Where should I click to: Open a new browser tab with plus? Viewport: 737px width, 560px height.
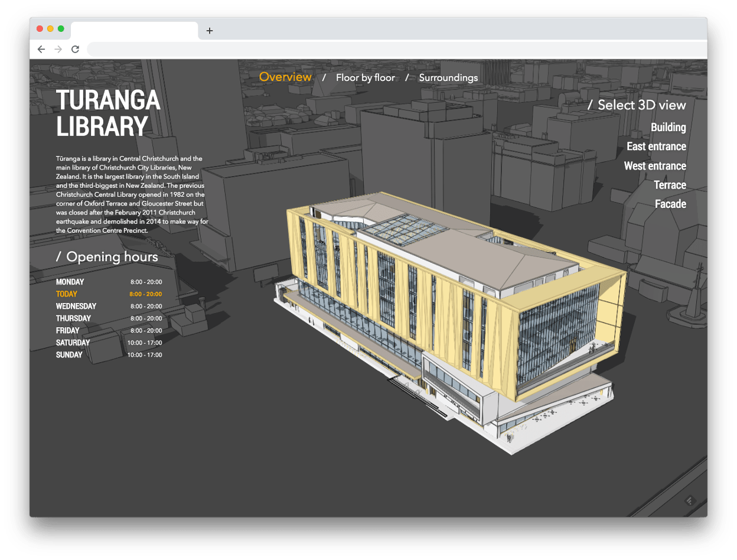(209, 31)
